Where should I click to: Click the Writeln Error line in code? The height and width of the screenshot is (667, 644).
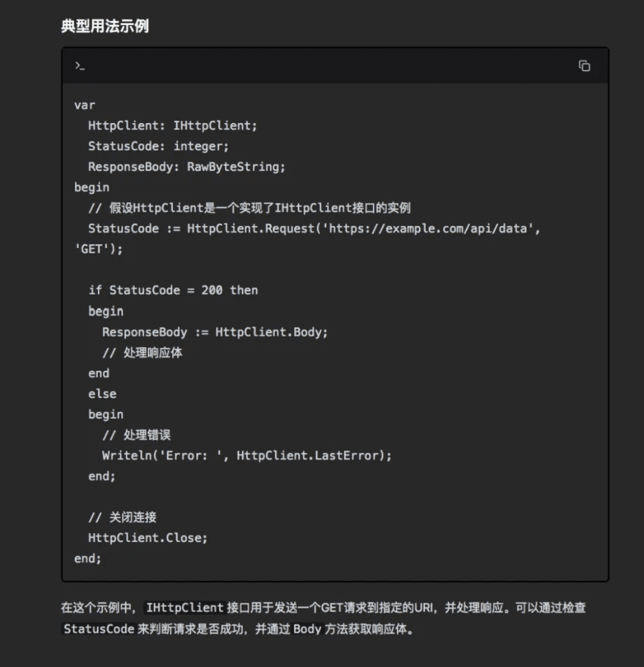tap(246, 455)
